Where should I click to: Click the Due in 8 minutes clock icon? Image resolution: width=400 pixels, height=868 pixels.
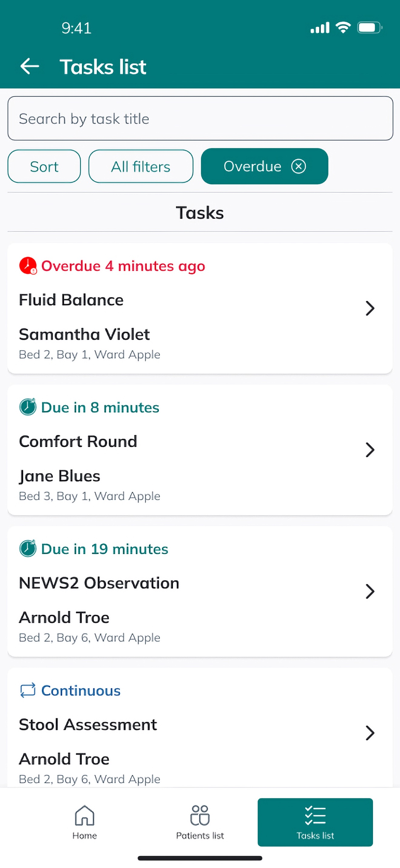(28, 407)
